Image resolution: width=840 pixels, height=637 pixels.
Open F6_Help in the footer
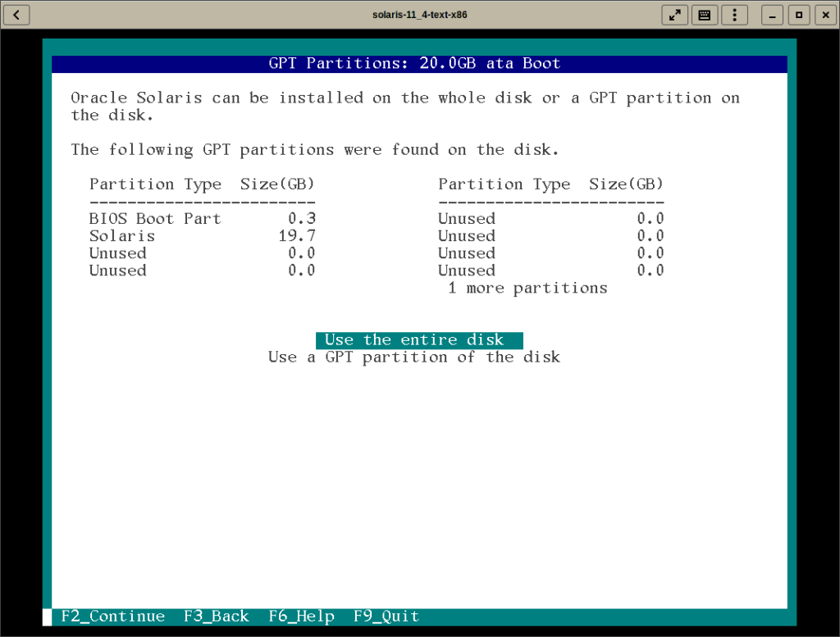(x=302, y=617)
